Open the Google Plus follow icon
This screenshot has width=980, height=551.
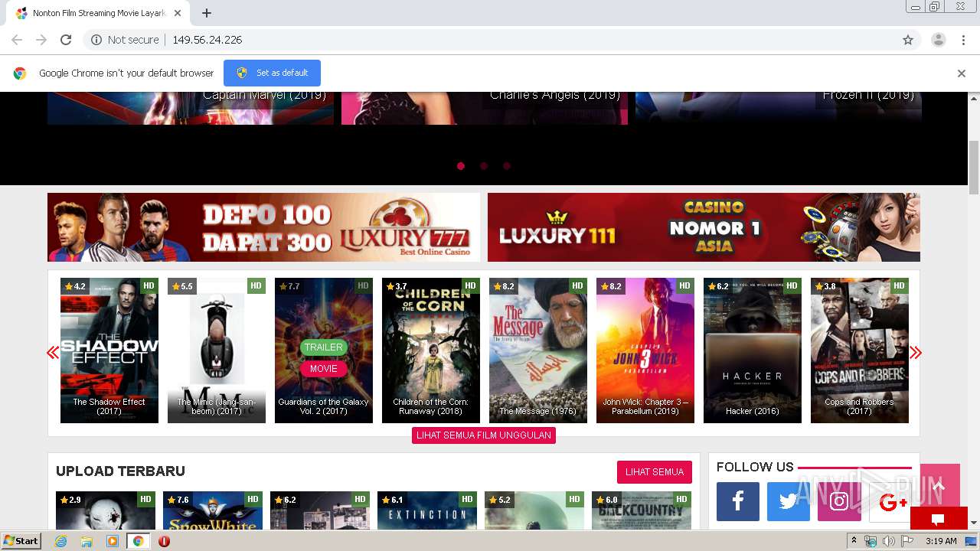tap(890, 501)
